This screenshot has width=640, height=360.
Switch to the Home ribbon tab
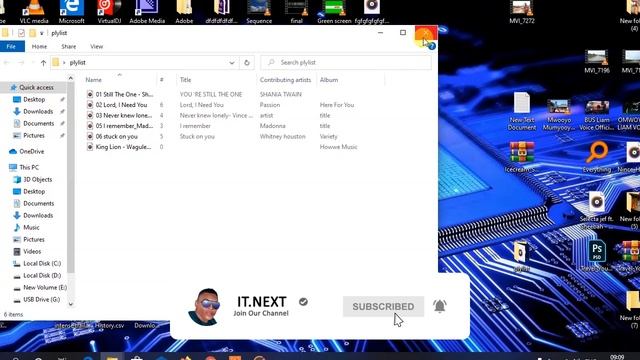pyautogui.click(x=39, y=47)
